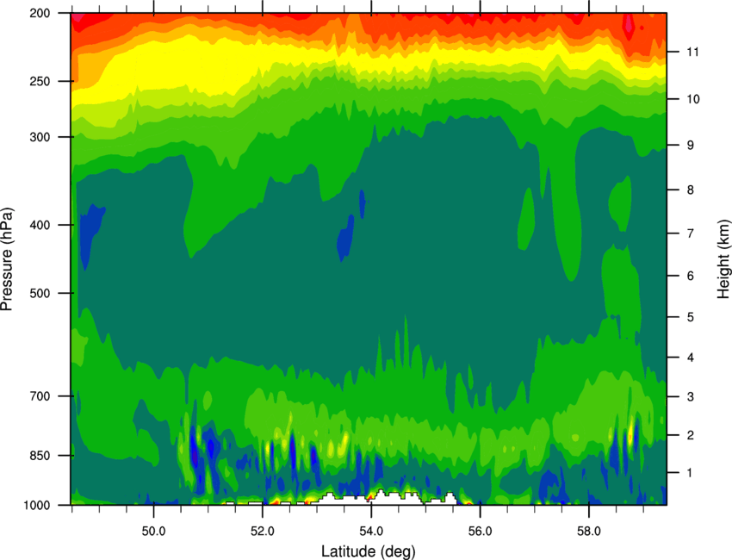The image size is (732, 560).
Task: Click the 850 hPa pressure tick label
Action: (40, 456)
